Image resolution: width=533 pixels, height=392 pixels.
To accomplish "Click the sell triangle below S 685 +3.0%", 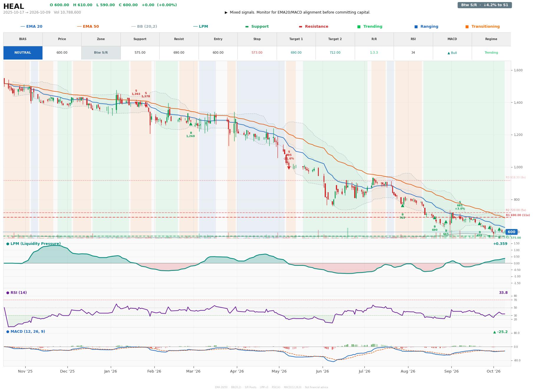I will pos(460,218).
